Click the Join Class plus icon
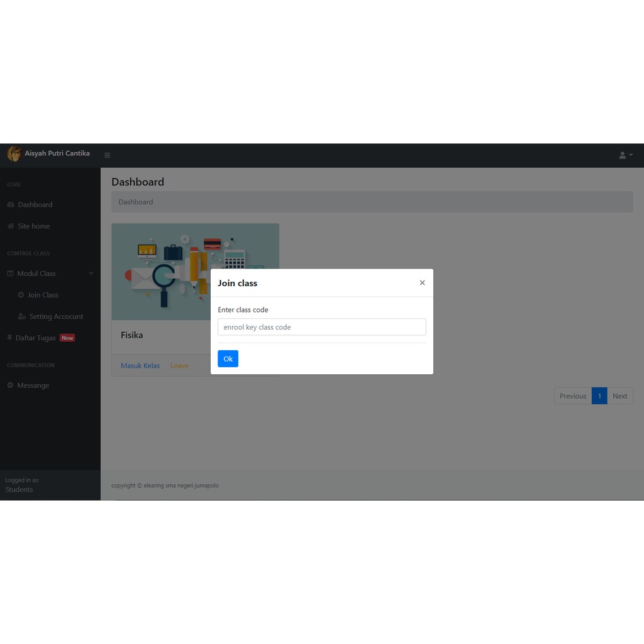 tap(21, 295)
